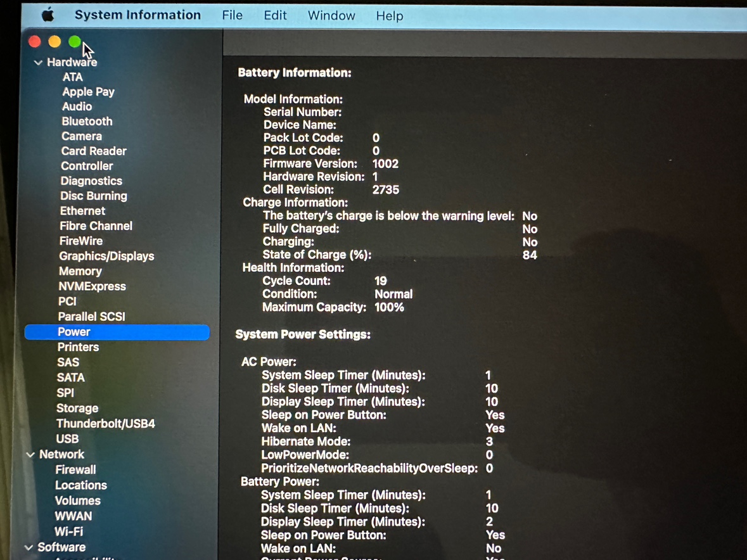Open the Edit menu
This screenshot has width=747, height=560.
tap(275, 16)
